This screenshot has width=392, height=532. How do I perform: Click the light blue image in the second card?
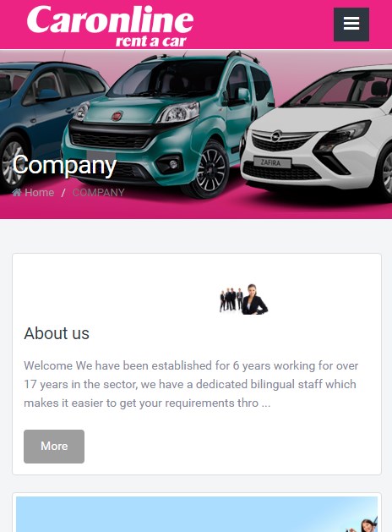point(197,514)
